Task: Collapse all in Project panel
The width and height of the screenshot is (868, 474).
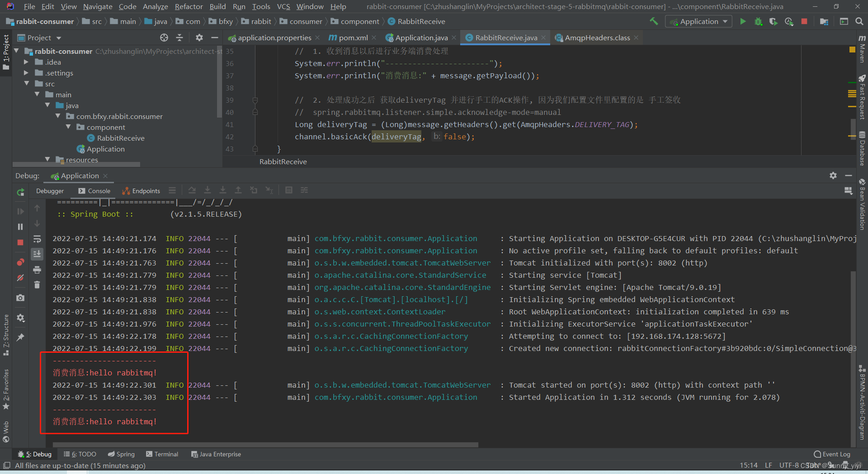Action: [x=179, y=38]
